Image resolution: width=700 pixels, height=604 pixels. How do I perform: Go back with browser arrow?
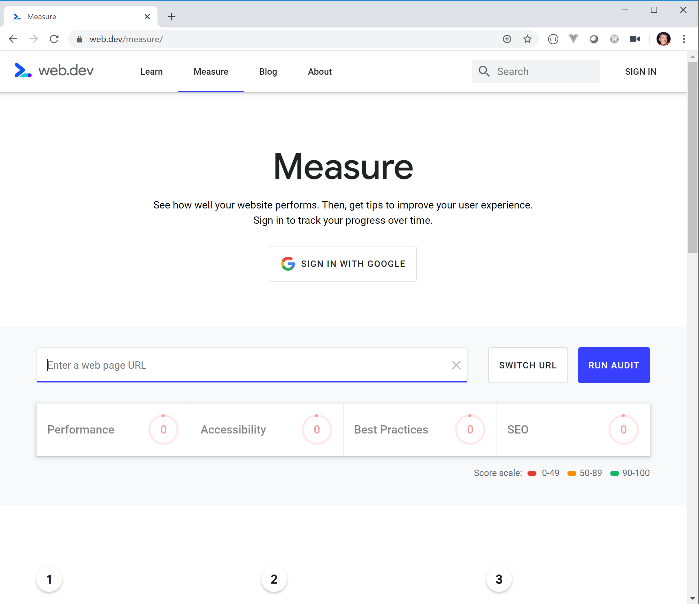coord(13,39)
